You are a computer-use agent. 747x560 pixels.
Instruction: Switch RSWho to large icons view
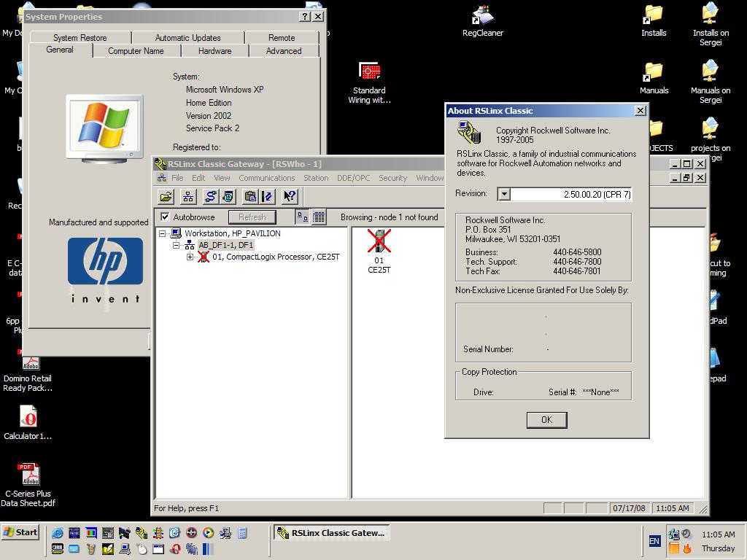tap(302, 217)
